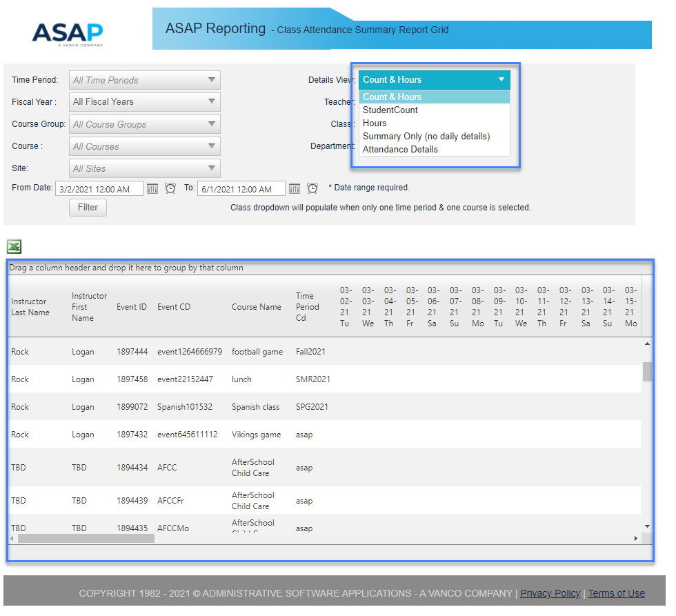The height and width of the screenshot is (616, 676).
Task: Sort by Instructor First Name column
Action: tap(89, 307)
